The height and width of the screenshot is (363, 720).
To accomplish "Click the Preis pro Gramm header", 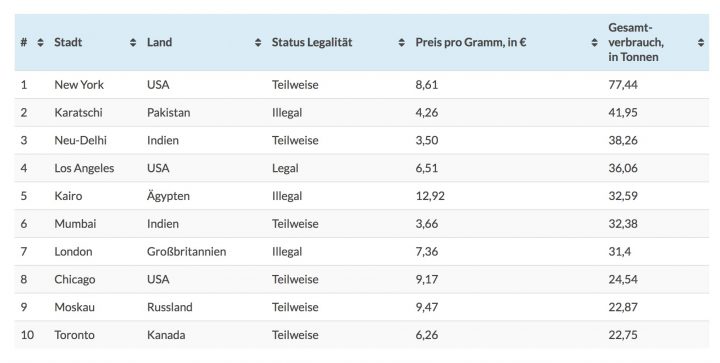I will 471,42.
